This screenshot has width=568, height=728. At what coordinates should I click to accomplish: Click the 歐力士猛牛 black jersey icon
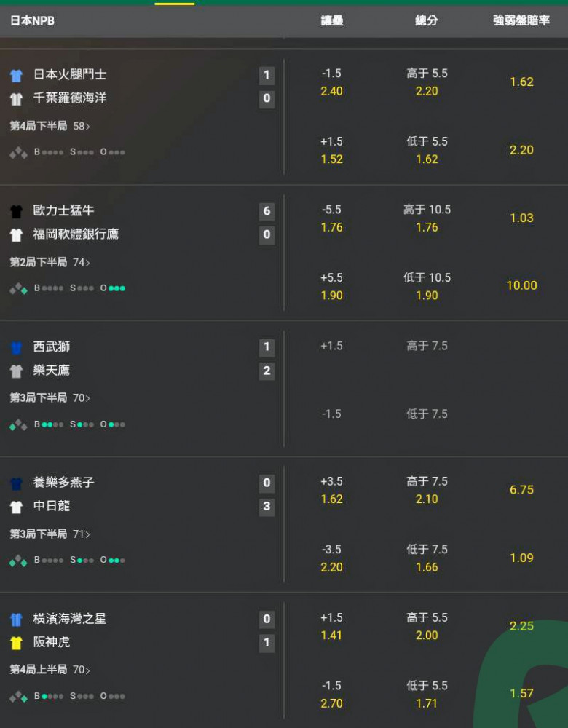16,211
